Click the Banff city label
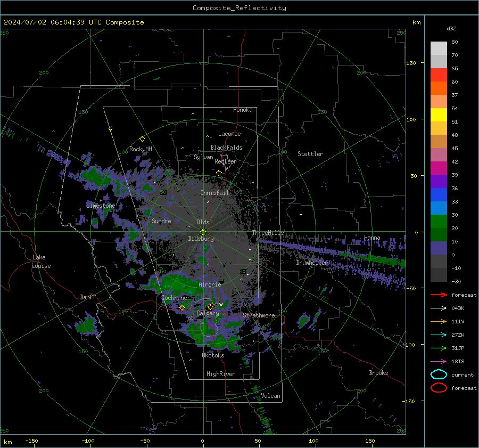This screenshot has height=448, width=479. click(x=88, y=297)
